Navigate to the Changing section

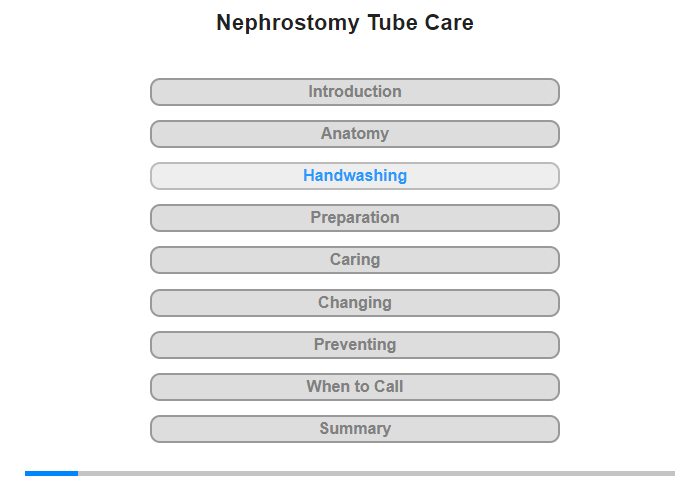tap(354, 303)
